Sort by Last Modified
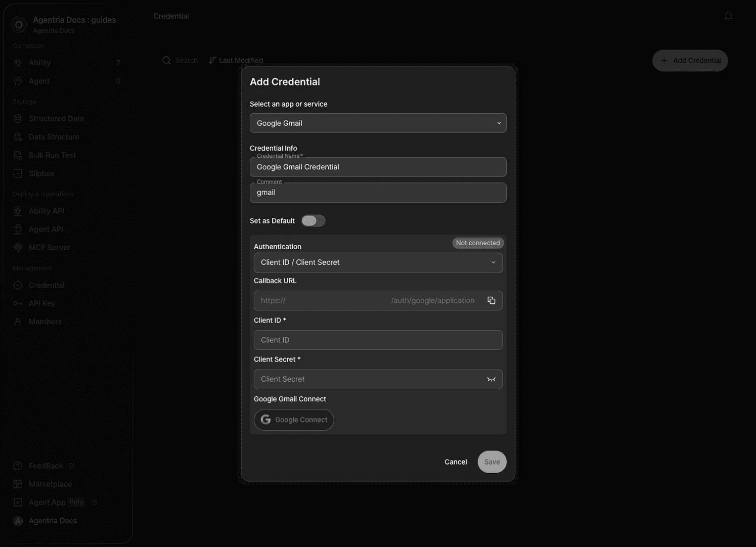This screenshot has width=756, height=547. [236, 60]
